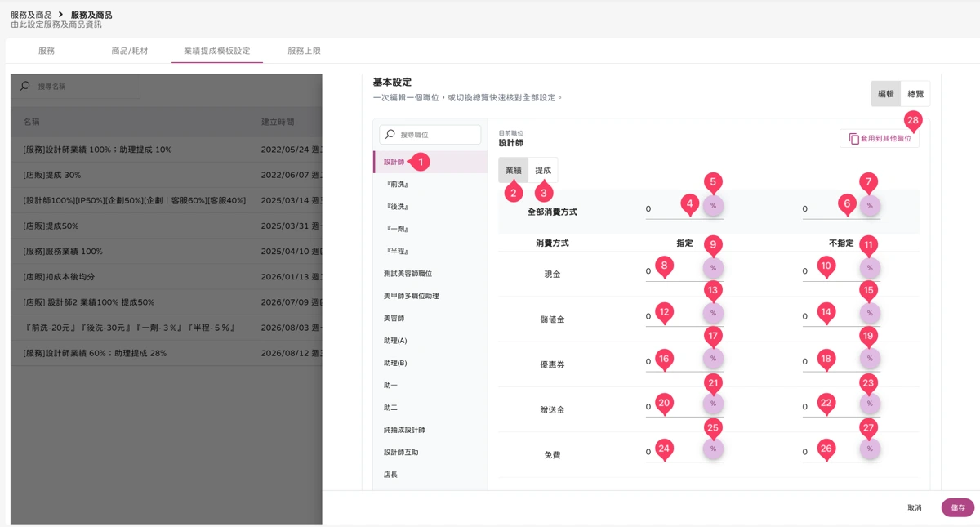Viewport: 980px width, 527px height.
Task: Toggle the 免費 指定 % unit
Action: pyautogui.click(x=713, y=449)
